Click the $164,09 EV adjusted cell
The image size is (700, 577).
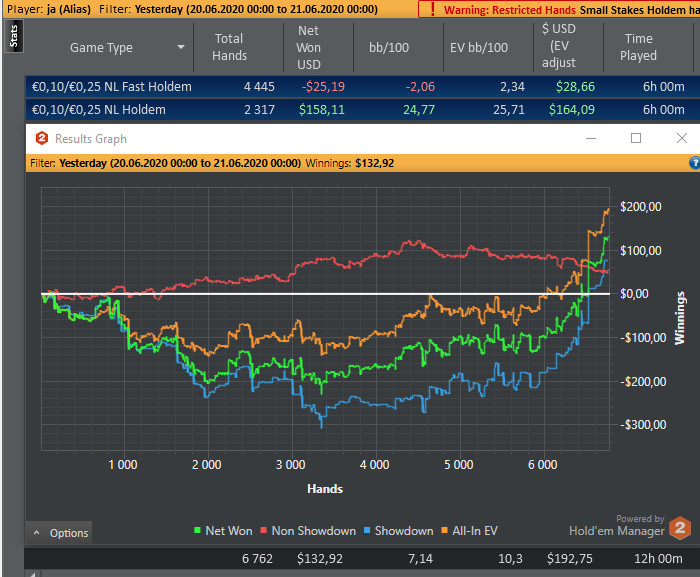(572, 109)
